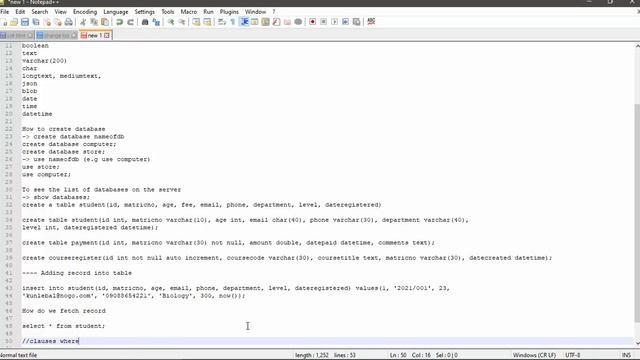
Task: Create a new document via toolbar
Action: tap(4, 22)
